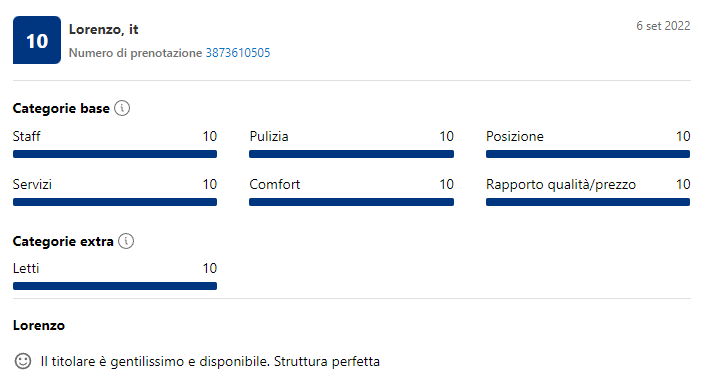Click the review date 6 set 2022

point(663,26)
